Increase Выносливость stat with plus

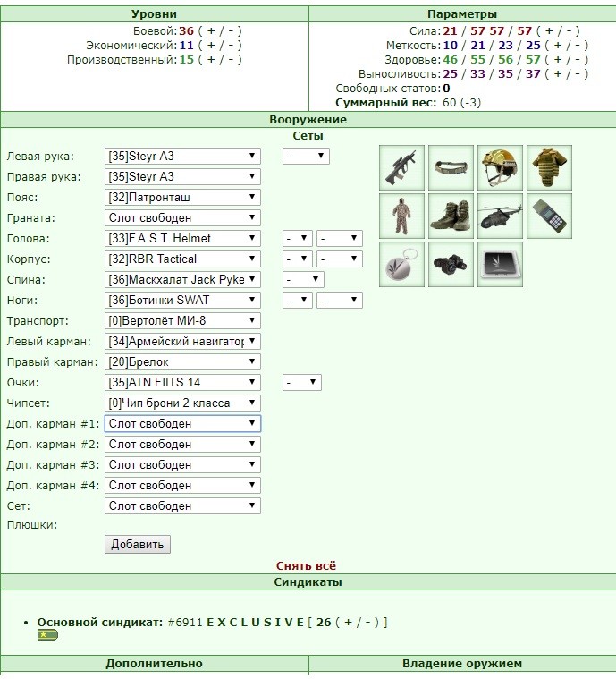click(x=558, y=74)
